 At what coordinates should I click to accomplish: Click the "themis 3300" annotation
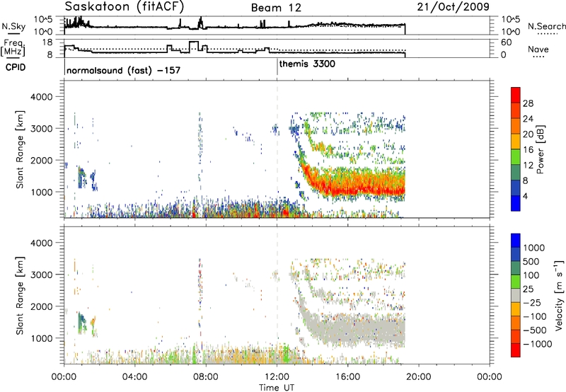(307, 64)
